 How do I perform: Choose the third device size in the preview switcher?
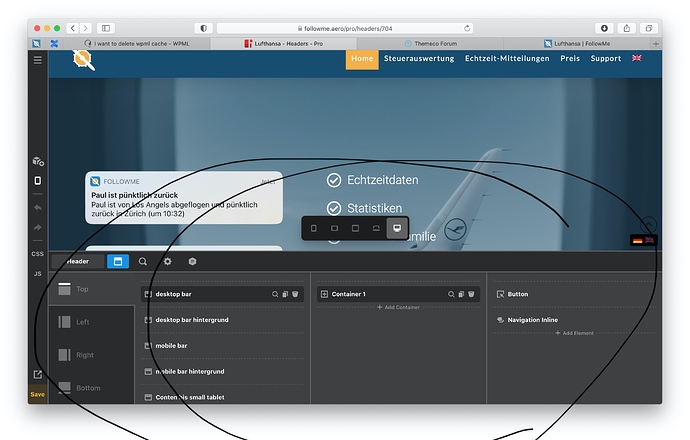tap(355, 228)
